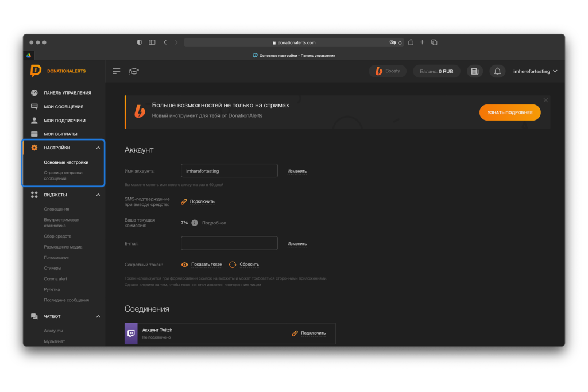Go to Мои сообщения in sidebar
The height and width of the screenshot is (392, 588).
coord(63,107)
